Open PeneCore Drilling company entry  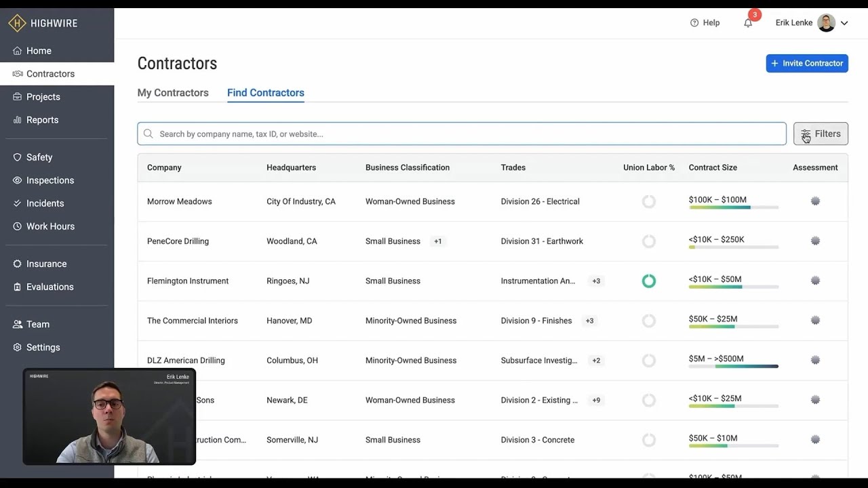click(178, 241)
